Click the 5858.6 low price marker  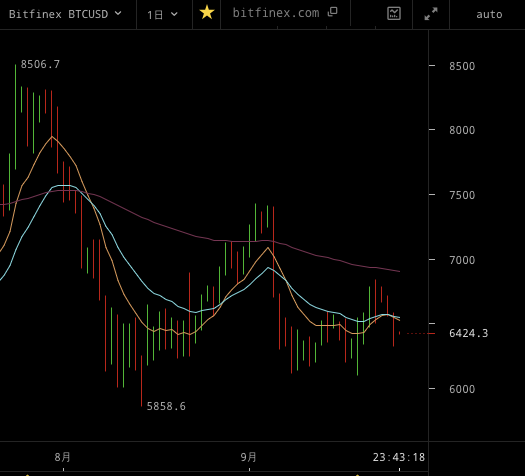[166, 406]
